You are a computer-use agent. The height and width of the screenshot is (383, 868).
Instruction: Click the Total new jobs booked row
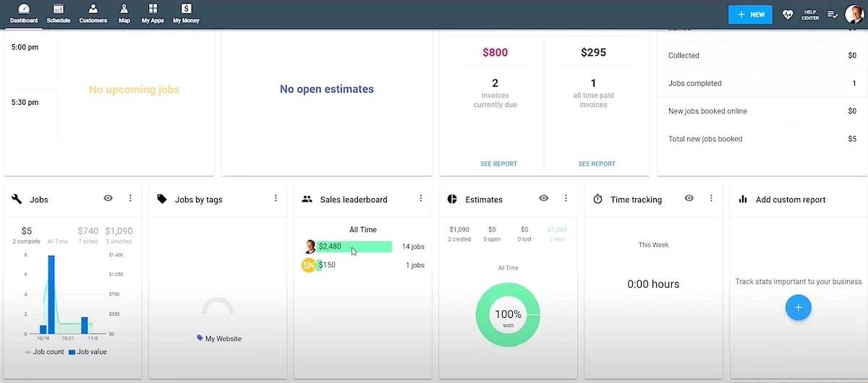pyautogui.click(x=762, y=139)
